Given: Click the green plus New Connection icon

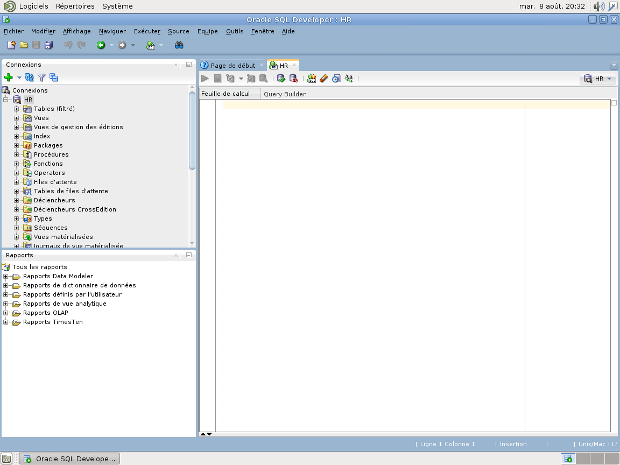Looking at the screenshot, I should tap(8, 78).
